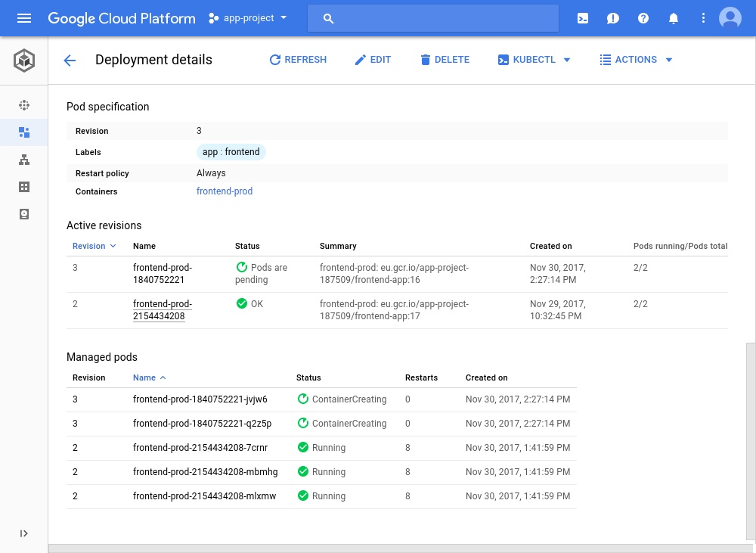Open the Configuration sidebar icon

(24, 187)
